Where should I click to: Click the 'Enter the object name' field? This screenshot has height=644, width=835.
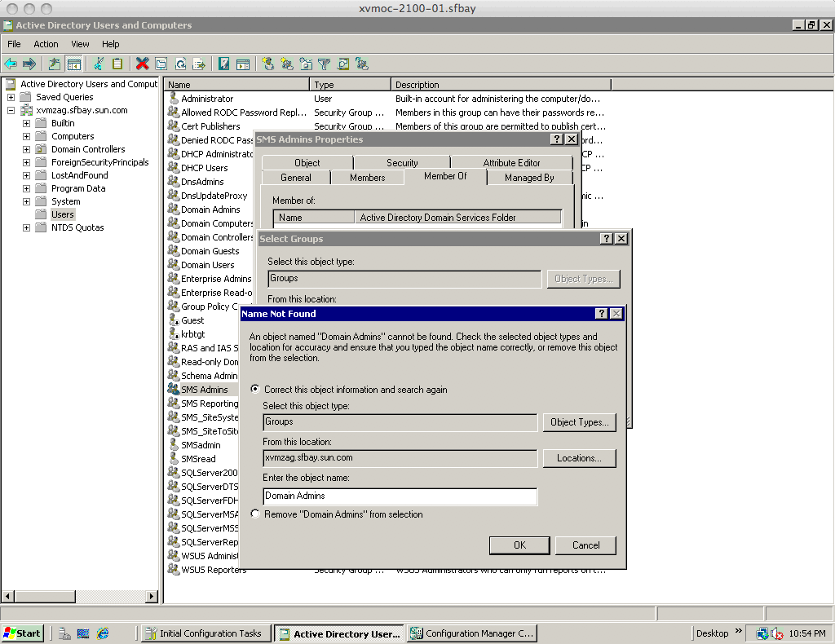(x=400, y=496)
